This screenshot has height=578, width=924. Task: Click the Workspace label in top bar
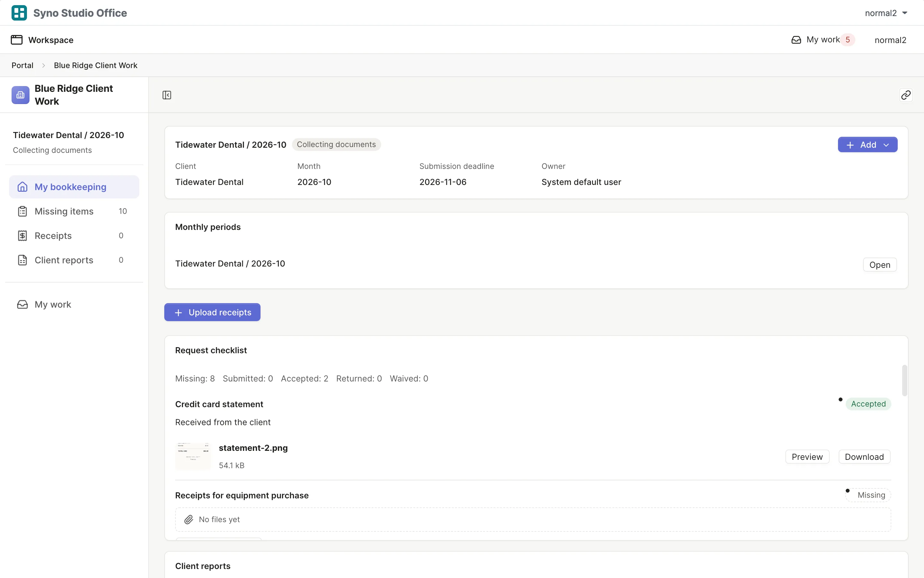(x=51, y=40)
